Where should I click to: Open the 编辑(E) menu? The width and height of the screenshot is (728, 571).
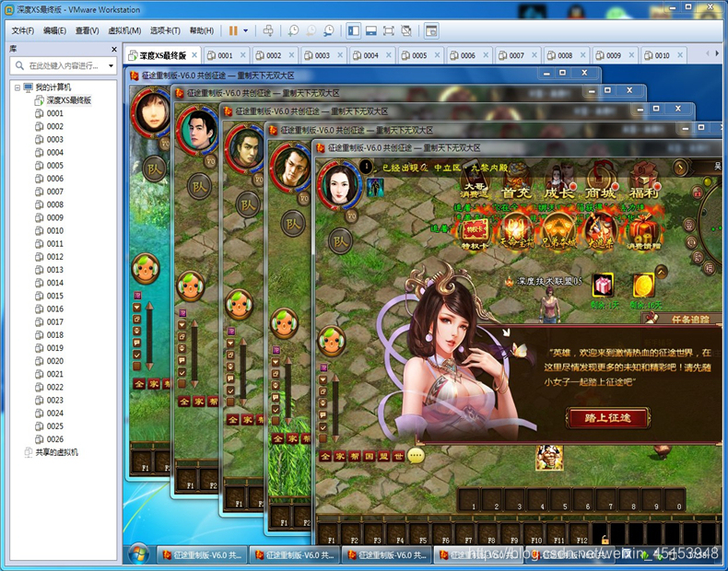[x=54, y=30]
